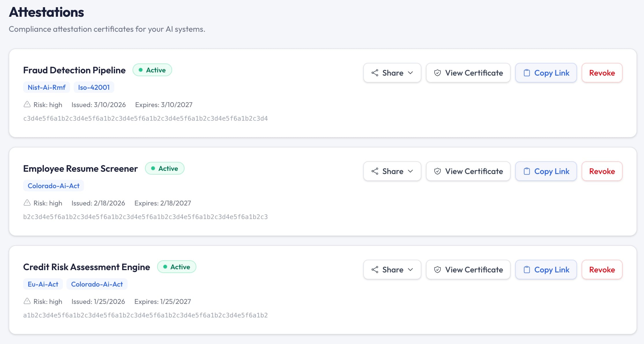Image resolution: width=644 pixels, height=344 pixels.
Task: Copy Link for Employee Resume Screener
Action: point(546,171)
